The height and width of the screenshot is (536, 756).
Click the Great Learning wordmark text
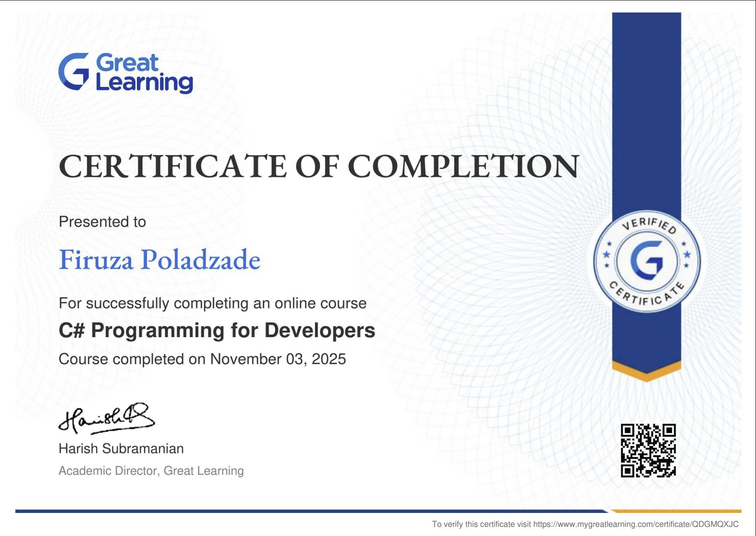click(x=144, y=73)
